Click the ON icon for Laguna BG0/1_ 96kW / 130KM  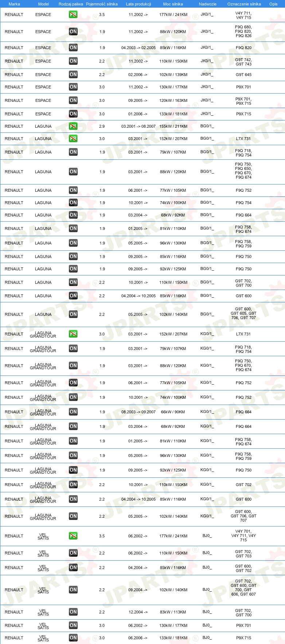pyautogui.click(x=73, y=243)
